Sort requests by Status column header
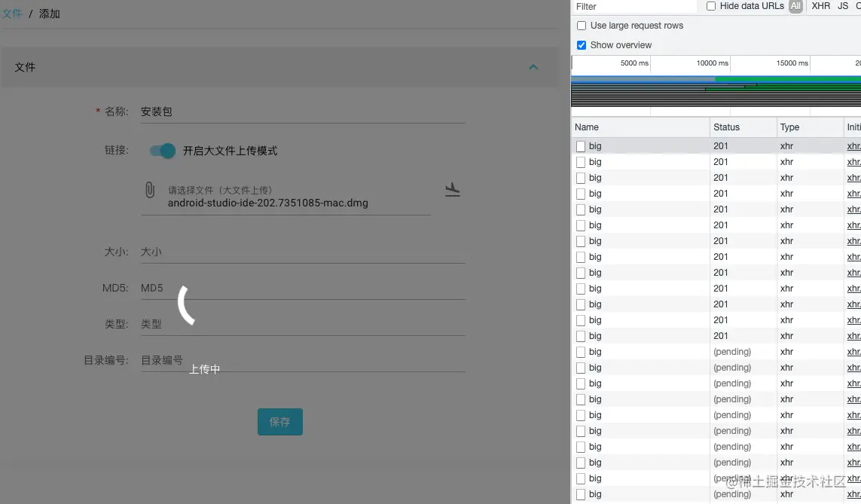Image resolution: width=861 pixels, height=504 pixels. click(x=743, y=127)
